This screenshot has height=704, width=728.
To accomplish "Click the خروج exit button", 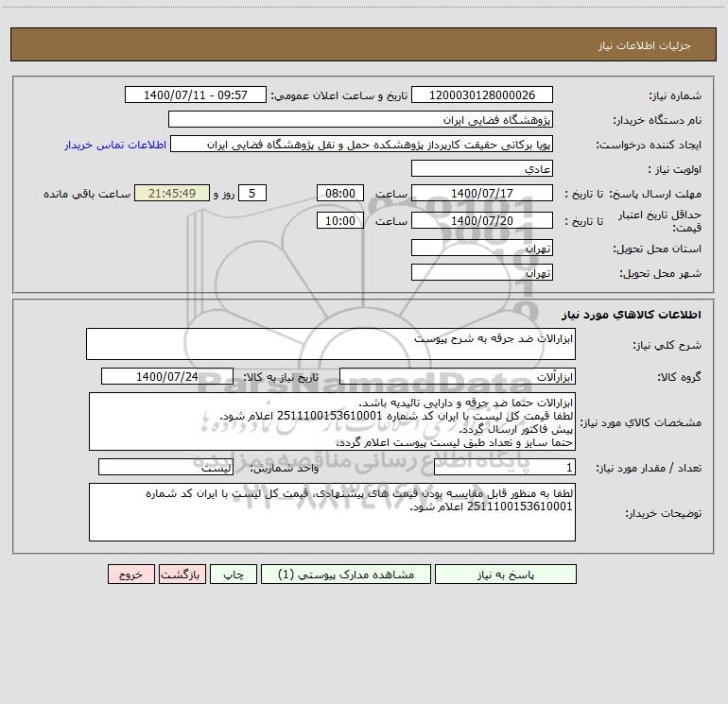I will coord(130,574).
